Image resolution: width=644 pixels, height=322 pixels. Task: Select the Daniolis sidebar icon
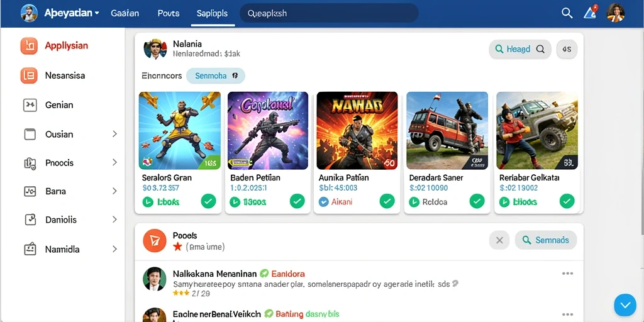click(30, 219)
